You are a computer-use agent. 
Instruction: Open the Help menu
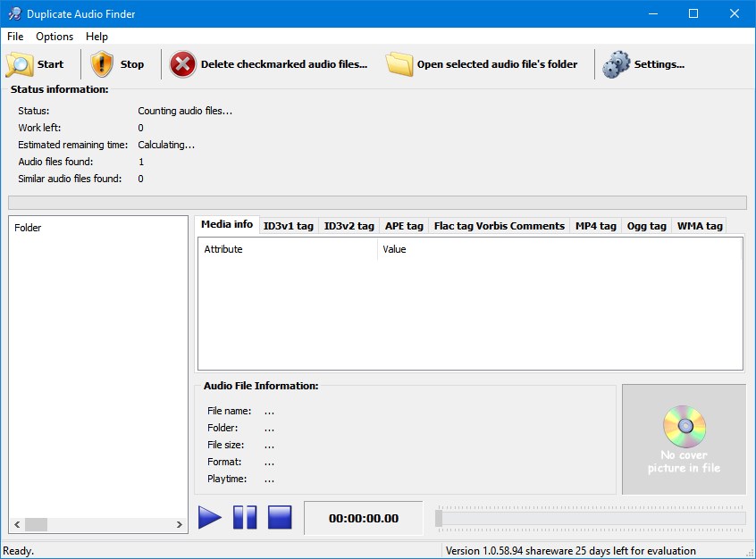click(x=96, y=37)
